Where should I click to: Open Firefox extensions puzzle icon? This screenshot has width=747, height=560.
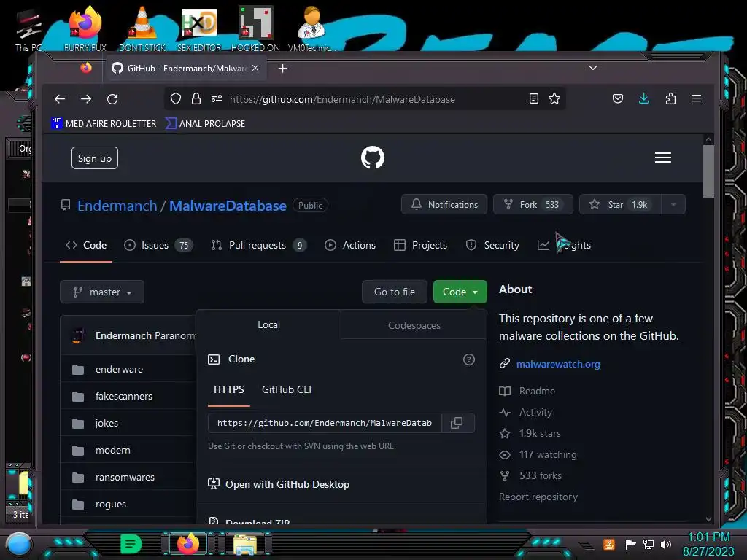click(670, 98)
